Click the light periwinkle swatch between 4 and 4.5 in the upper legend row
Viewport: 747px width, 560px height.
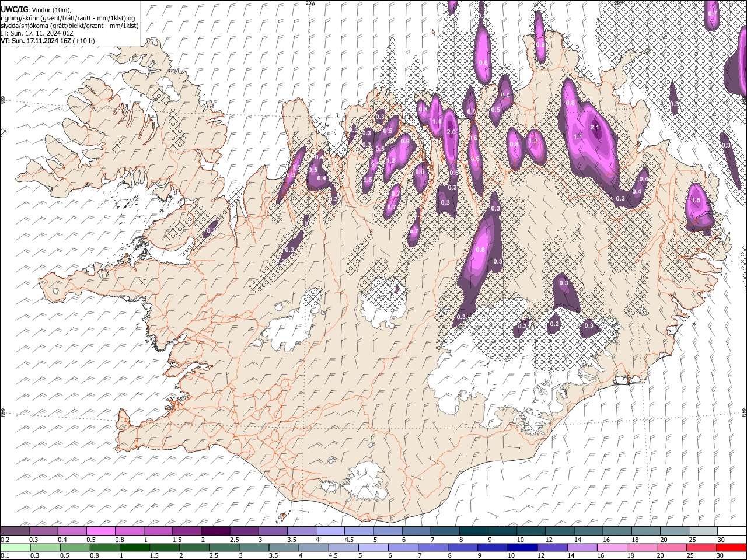click(329, 531)
